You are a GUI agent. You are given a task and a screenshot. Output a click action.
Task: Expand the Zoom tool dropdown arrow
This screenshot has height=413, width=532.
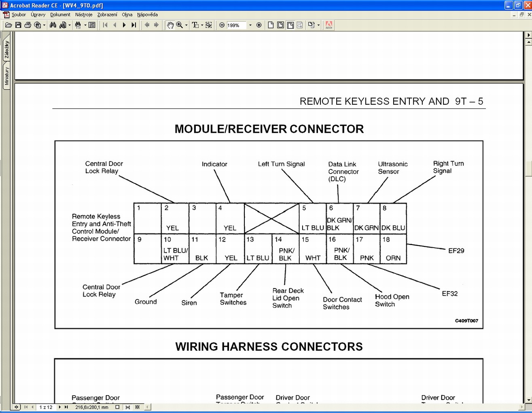click(186, 25)
